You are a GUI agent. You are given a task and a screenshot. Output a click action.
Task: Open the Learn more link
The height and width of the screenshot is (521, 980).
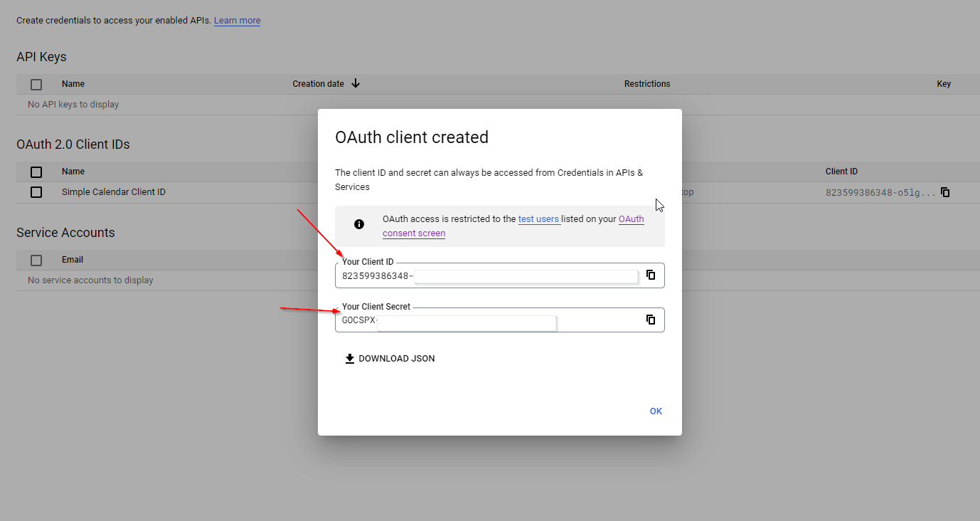(x=237, y=21)
